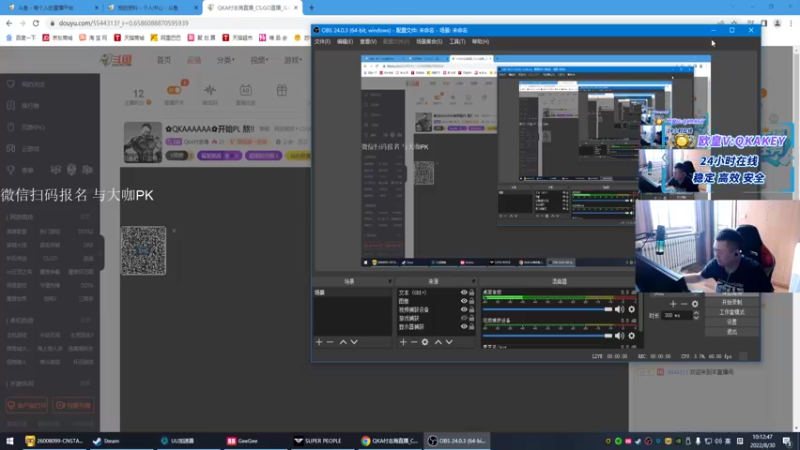Mute second mixer channel speaker icon

pyautogui.click(x=619, y=336)
